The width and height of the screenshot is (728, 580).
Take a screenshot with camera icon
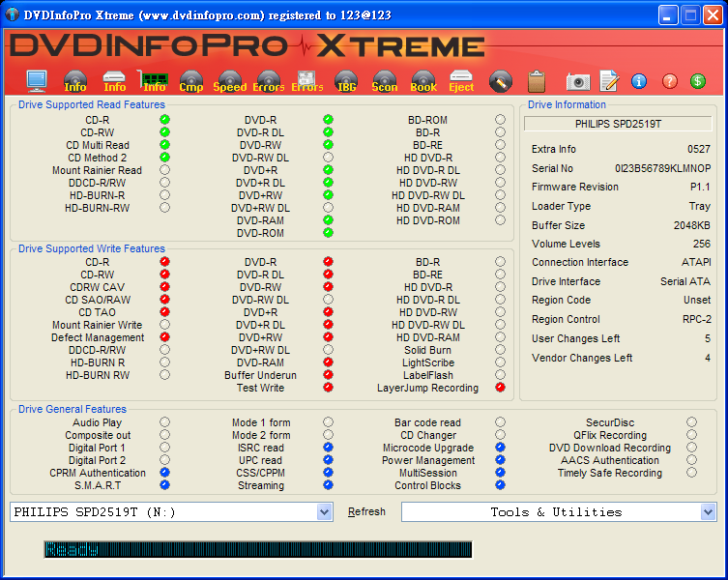click(x=578, y=82)
